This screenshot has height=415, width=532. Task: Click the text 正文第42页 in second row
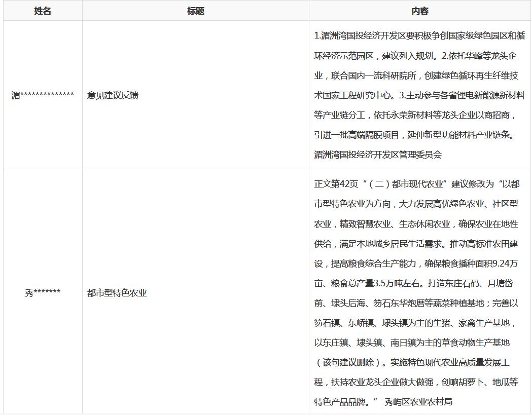(336, 184)
